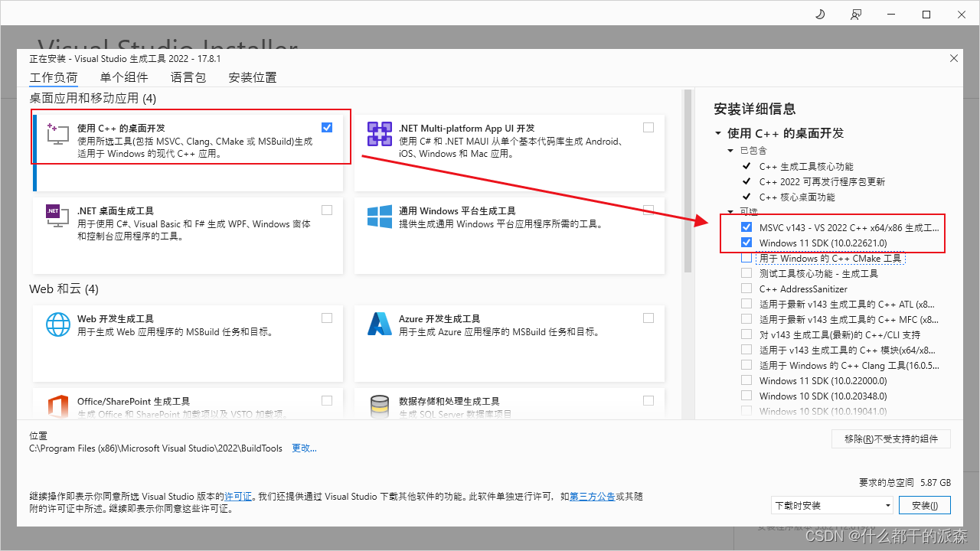The image size is (980, 551).
Task: Open the 第三方公告 link
Action: point(593,497)
